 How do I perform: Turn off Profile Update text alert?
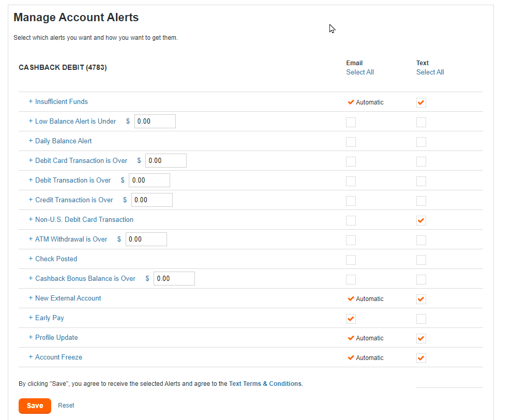click(421, 338)
